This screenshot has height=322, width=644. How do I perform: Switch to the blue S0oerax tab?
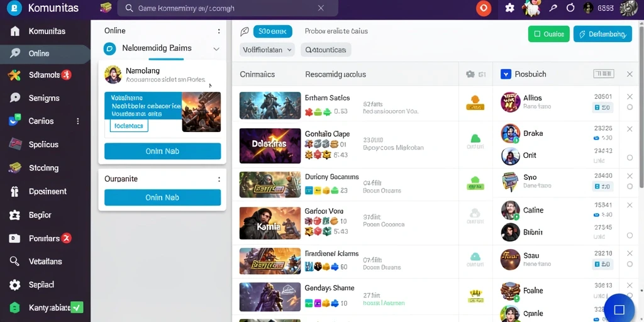(273, 31)
